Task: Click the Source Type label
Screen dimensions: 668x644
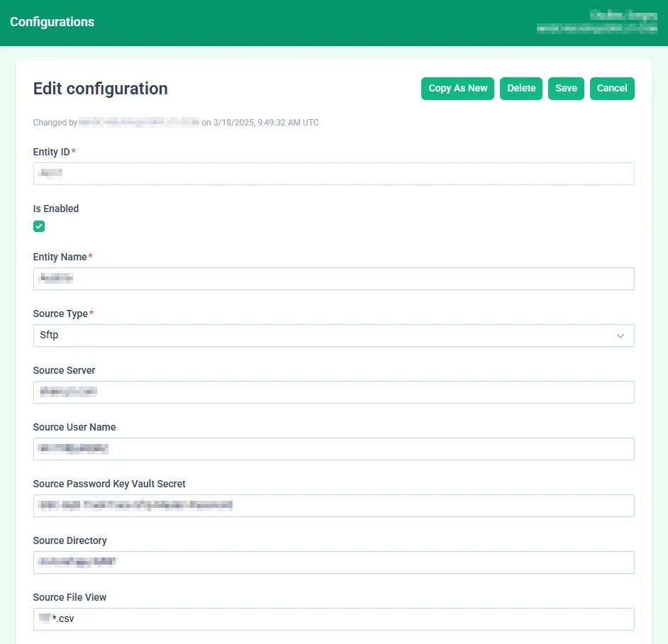Action: pos(60,313)
